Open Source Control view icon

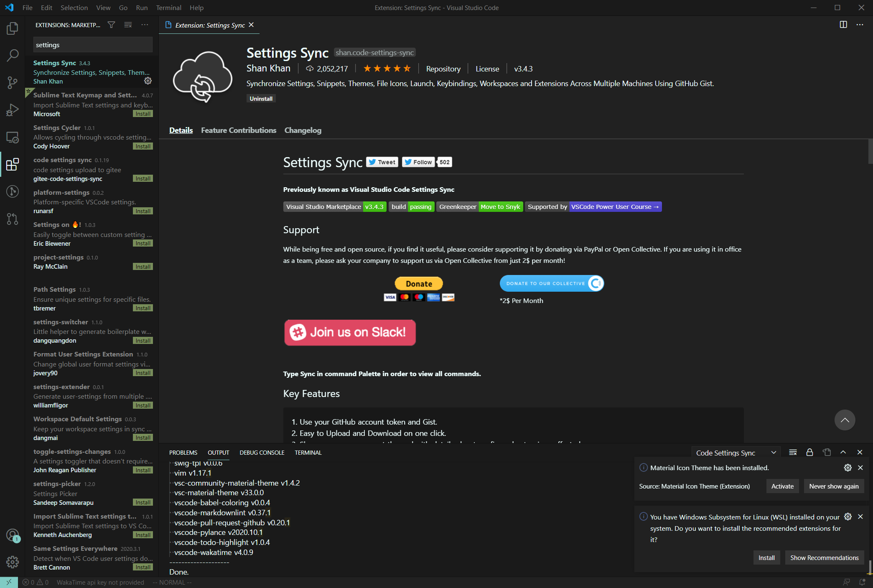point(13,82)
